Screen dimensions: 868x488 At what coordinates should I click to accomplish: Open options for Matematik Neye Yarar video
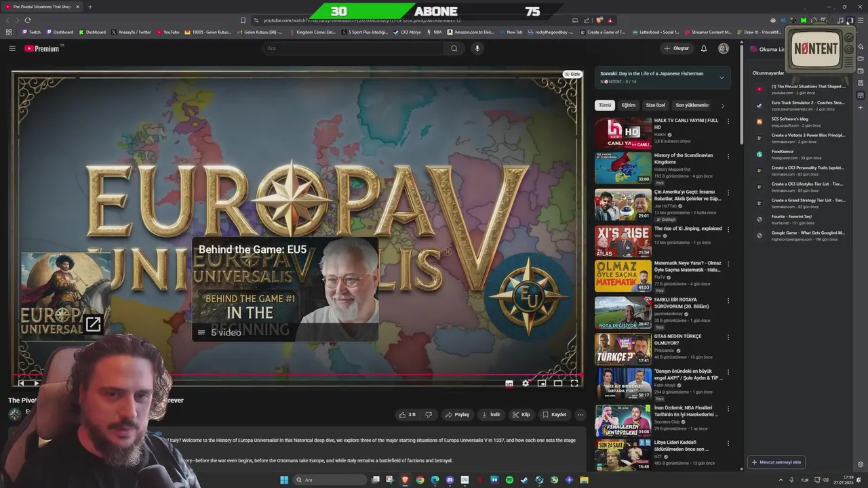(x=728, y=264)
